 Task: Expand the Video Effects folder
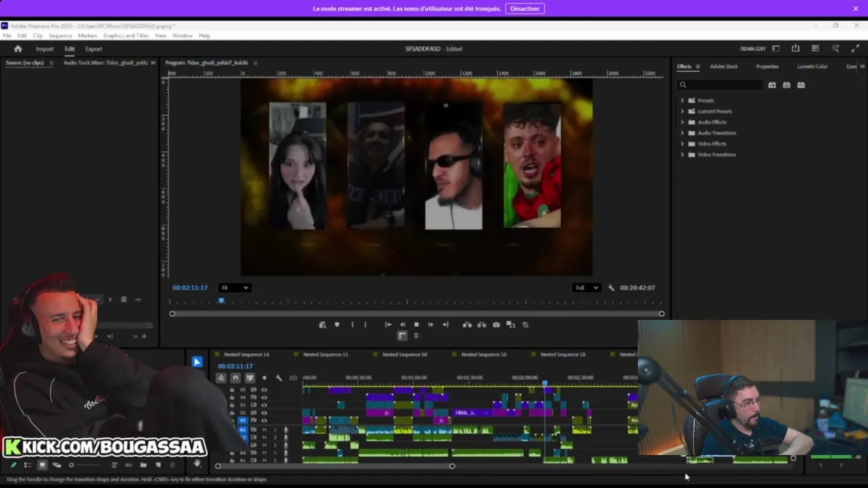coord(682,144)
